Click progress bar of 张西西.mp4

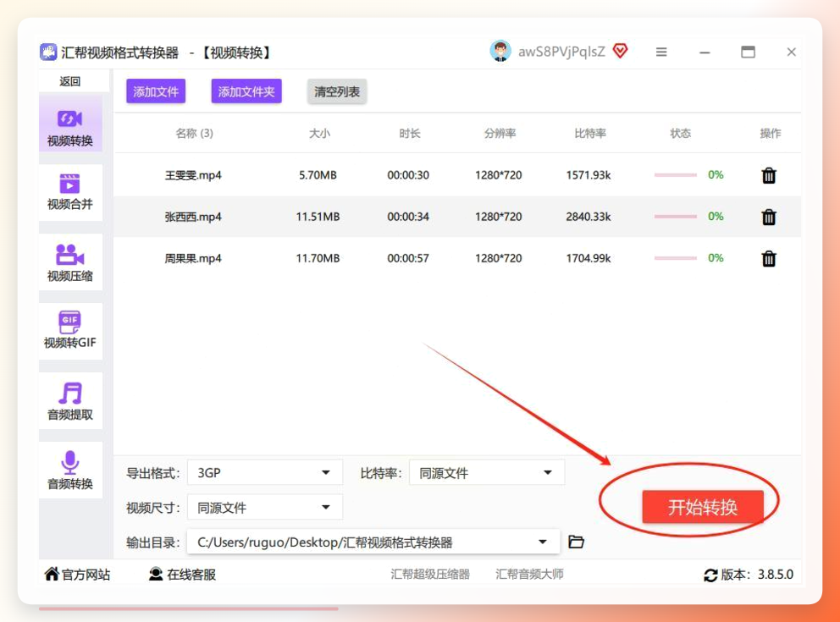(675, 217)
